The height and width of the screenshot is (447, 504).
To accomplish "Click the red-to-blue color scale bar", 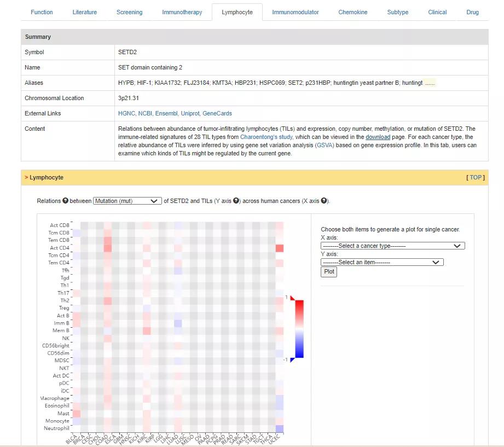I will pos(299,328).
